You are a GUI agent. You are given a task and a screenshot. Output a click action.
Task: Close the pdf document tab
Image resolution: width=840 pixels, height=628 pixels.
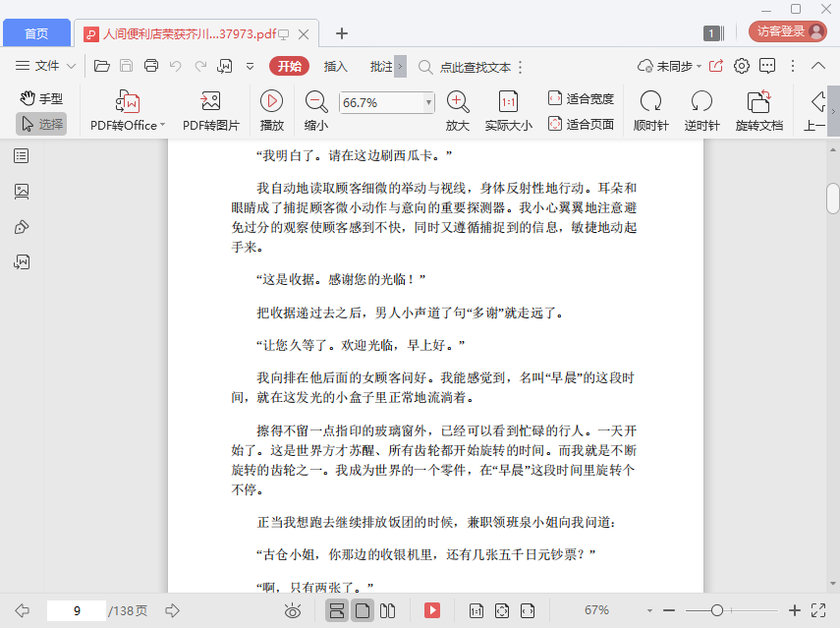(x=304, y=34)
